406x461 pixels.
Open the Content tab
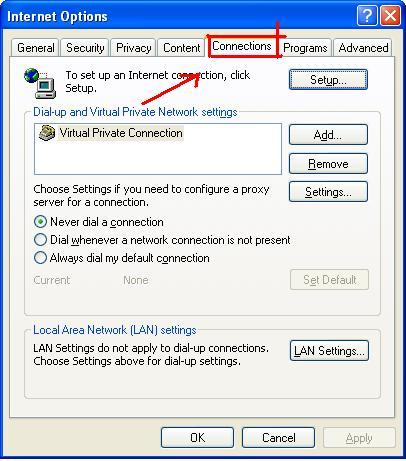point(182,48)
